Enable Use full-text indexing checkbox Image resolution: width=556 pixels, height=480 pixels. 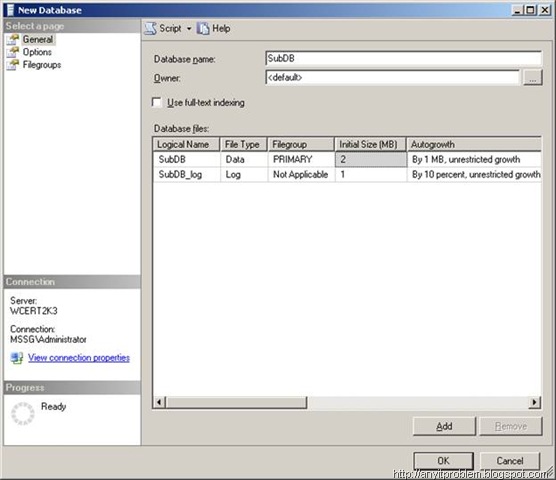coord(157,102)
